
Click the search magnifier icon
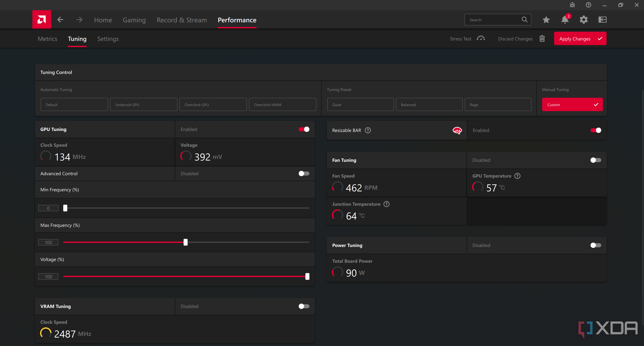coord(524,19)
